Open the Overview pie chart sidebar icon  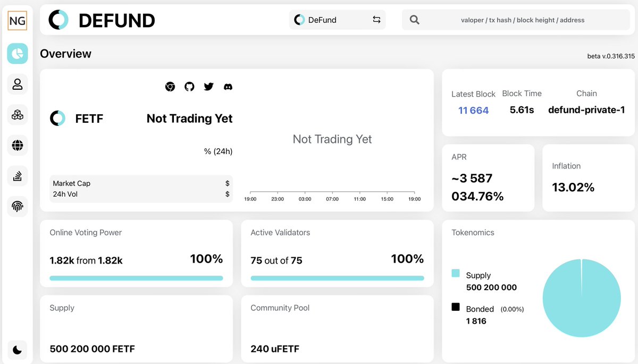click(x=18, y=54)
